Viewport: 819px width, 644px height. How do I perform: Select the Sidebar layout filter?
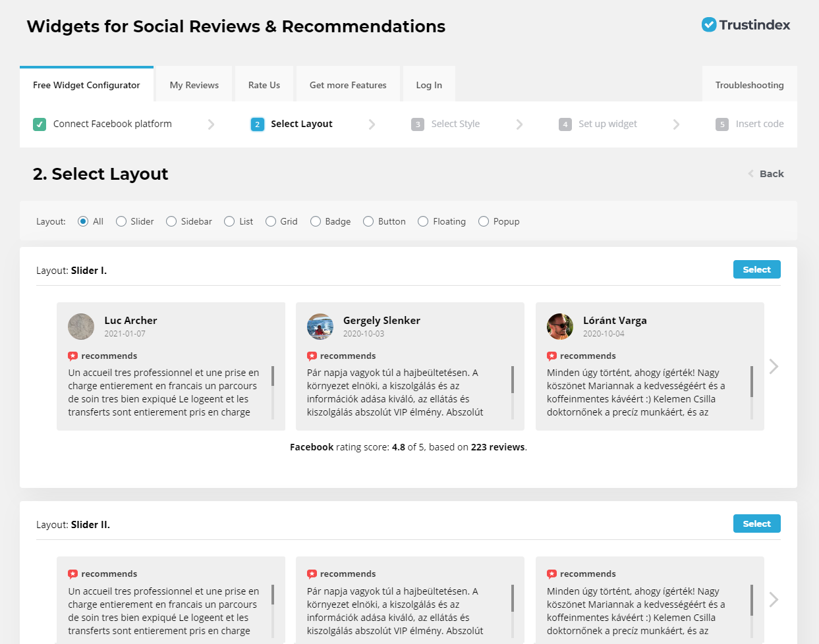tap(171, 221)
